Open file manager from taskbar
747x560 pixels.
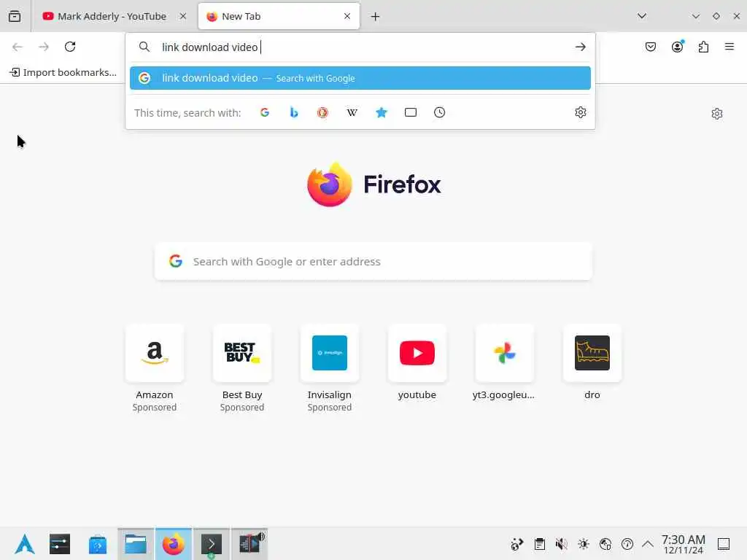pyautogui.click(x=136, y=544)
